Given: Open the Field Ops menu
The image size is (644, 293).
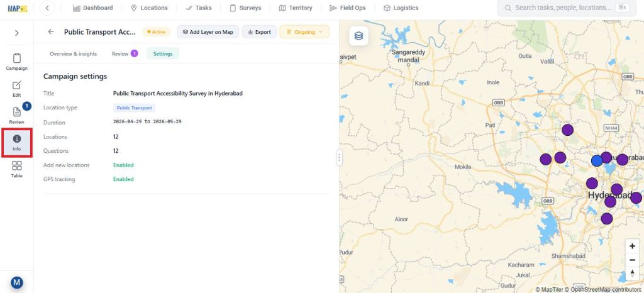Looking at the screenshot, I should [x=347, y=8].
